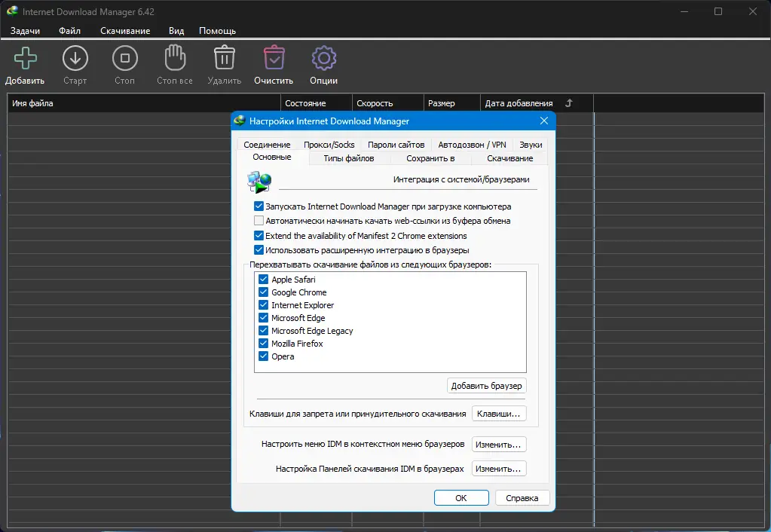Uncheck Microsoft Edge browser
The image size is (771, 532).
coord(263,318)
